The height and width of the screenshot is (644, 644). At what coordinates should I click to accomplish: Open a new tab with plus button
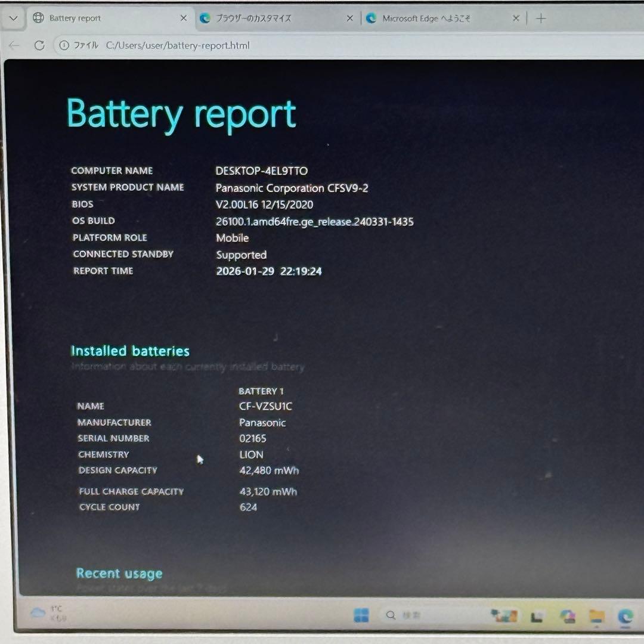pyautogui.click(x=541, y=18)
